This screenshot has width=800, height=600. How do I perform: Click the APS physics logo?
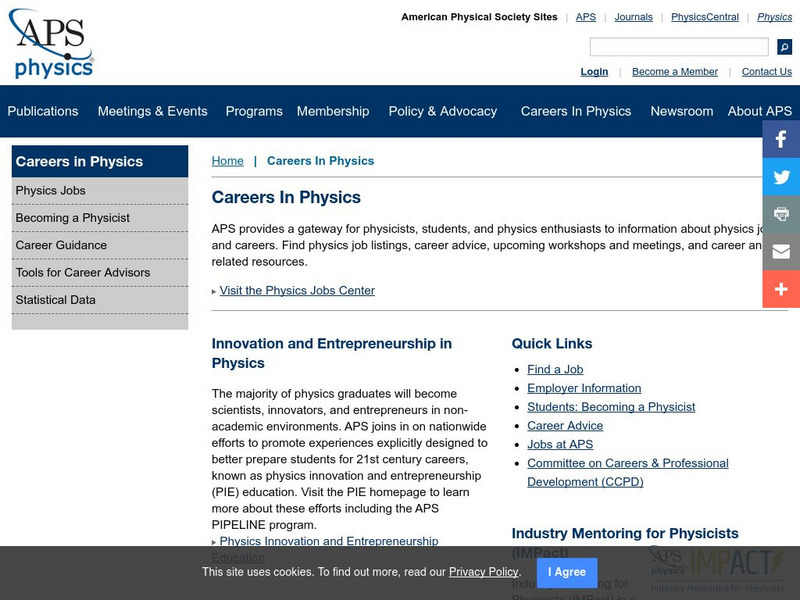point(53,42)
